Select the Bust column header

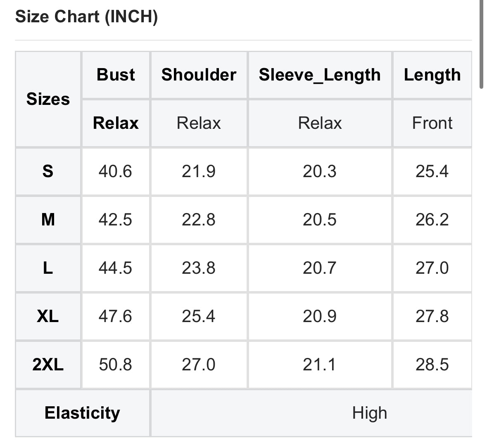click(x=116, y=75)
